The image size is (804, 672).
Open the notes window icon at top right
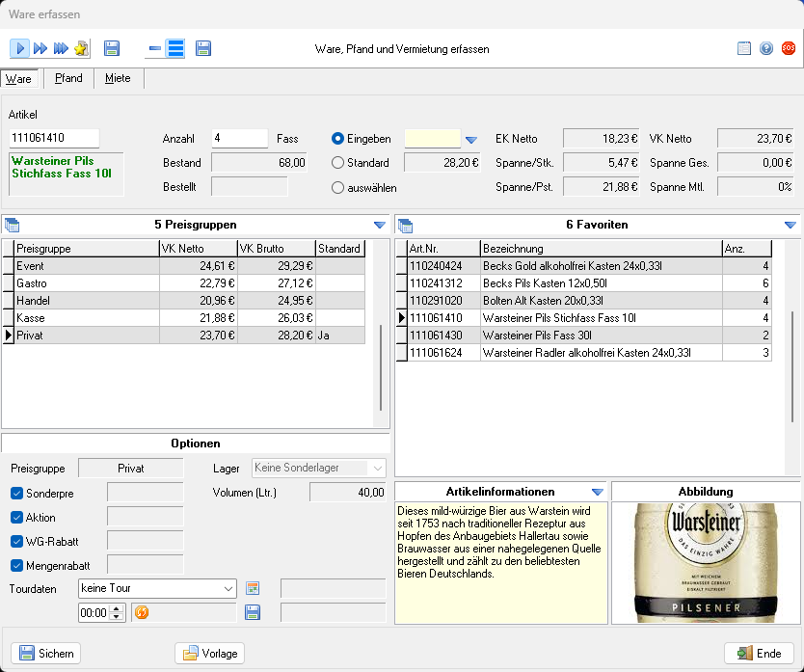[744, 48]
